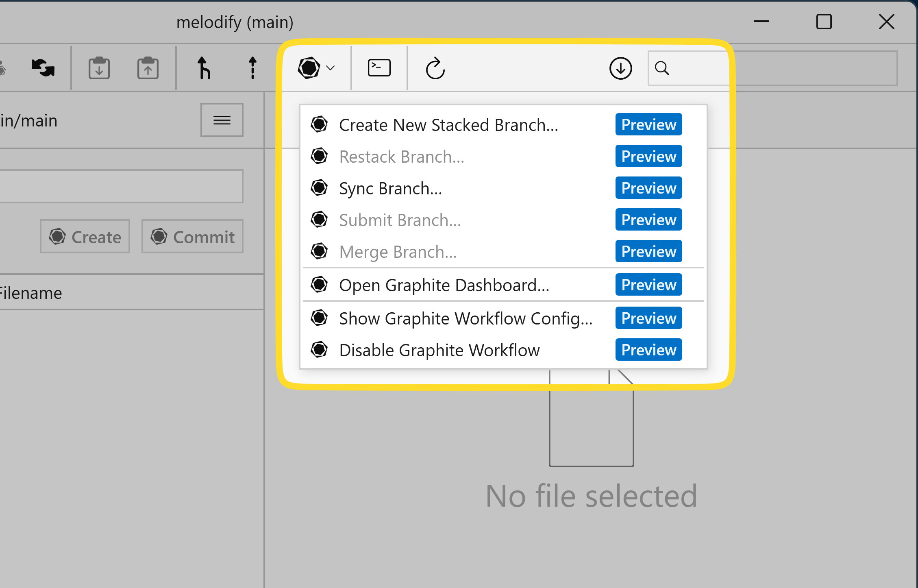Click the merge branch arrow icon

204,68
